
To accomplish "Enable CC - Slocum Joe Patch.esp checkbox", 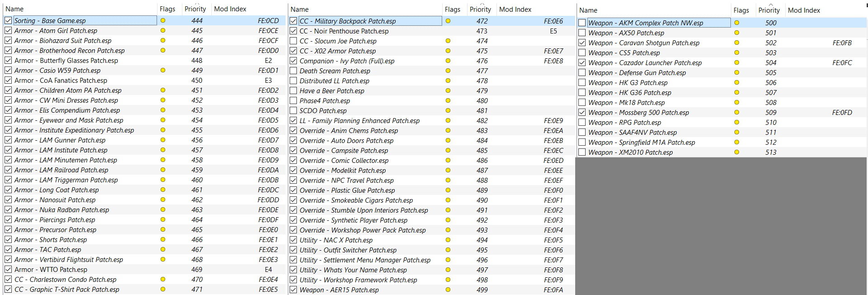I will [x=293, y=41].
